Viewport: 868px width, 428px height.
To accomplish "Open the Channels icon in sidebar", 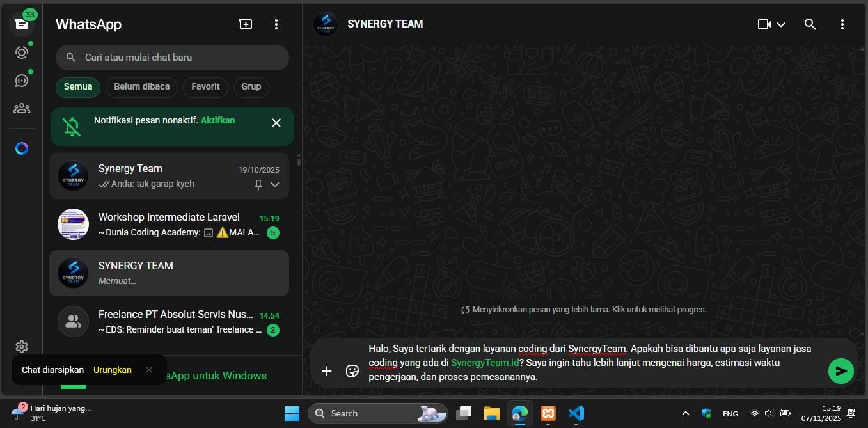I will (22, 81).
